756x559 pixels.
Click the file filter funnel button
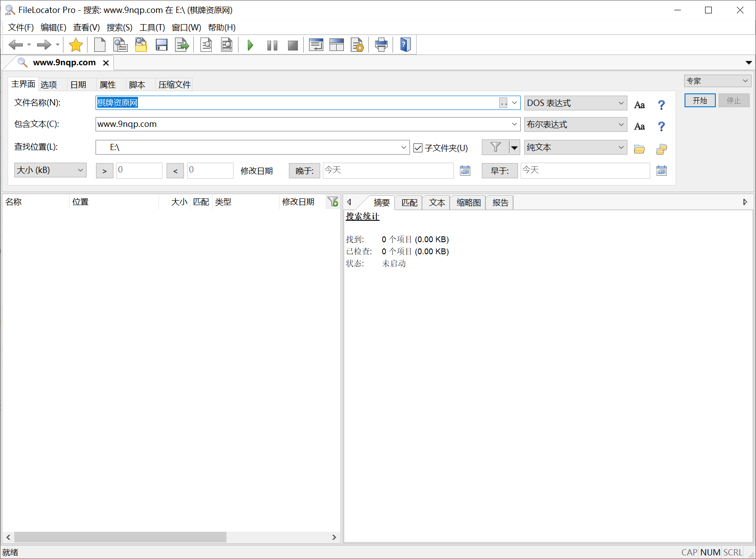pos(495,147)
